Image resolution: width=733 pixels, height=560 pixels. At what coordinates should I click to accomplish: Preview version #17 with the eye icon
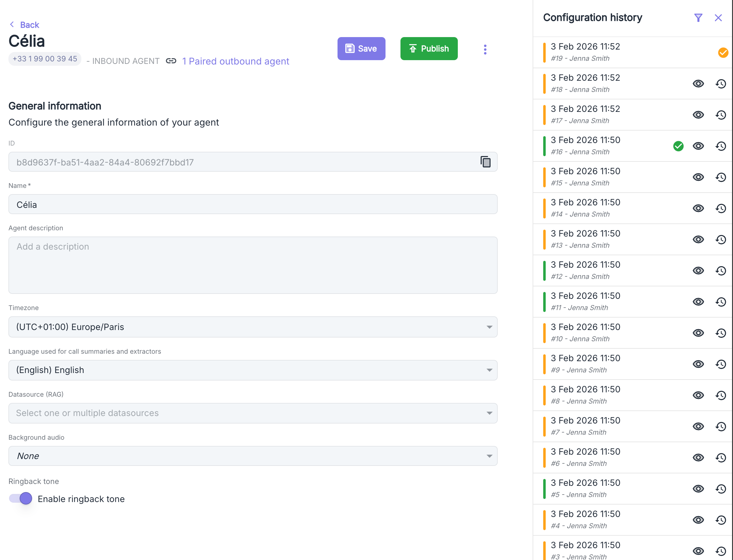point(698,115)
